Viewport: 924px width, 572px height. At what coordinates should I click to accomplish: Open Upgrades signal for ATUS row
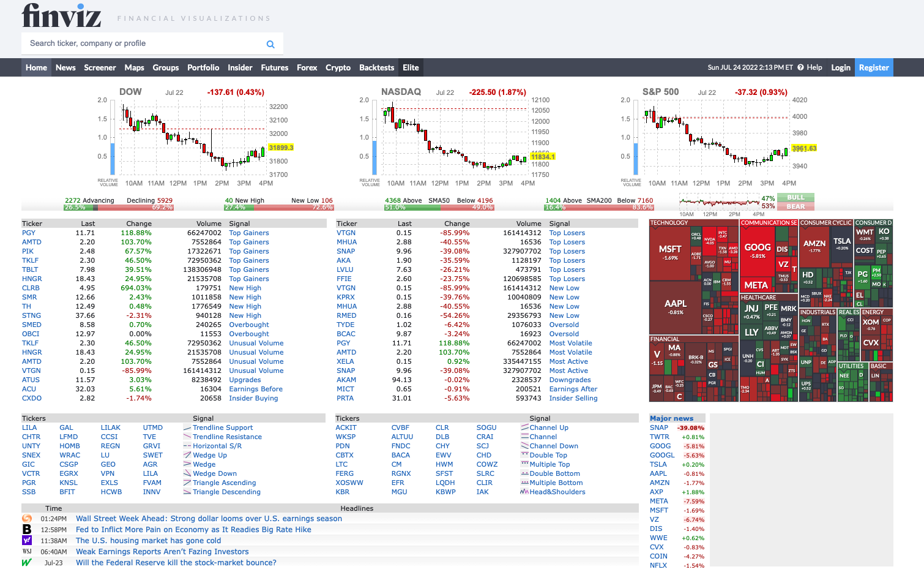245,380
